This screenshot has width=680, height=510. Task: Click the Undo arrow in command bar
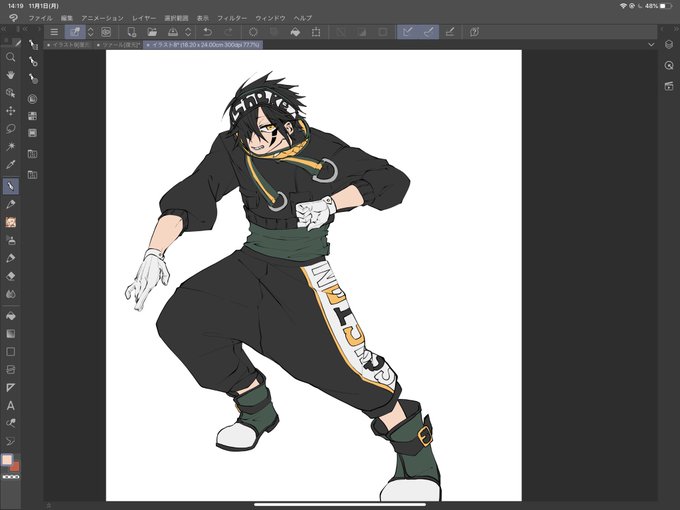click(208, 32)
